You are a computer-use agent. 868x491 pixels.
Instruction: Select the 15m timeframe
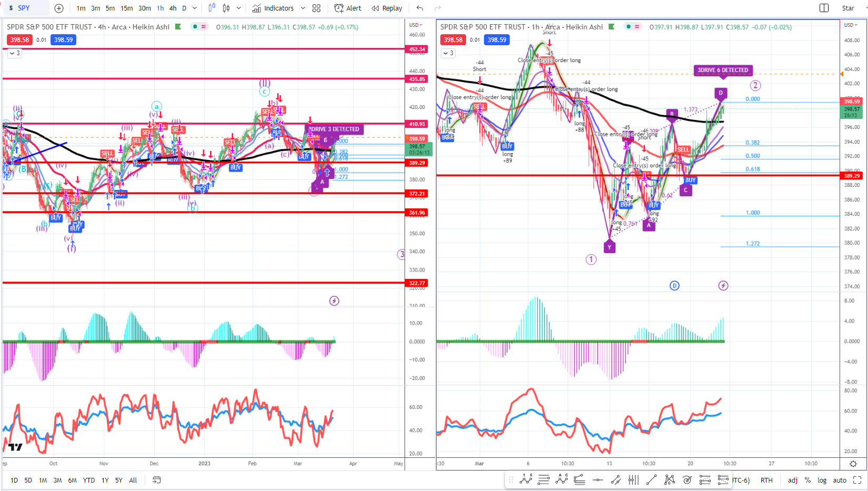pos(127,8)
